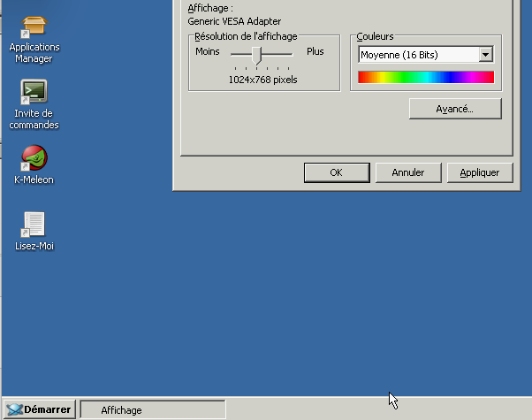
Task: Click the Applications Manager icon label
Action: [34, 53]
